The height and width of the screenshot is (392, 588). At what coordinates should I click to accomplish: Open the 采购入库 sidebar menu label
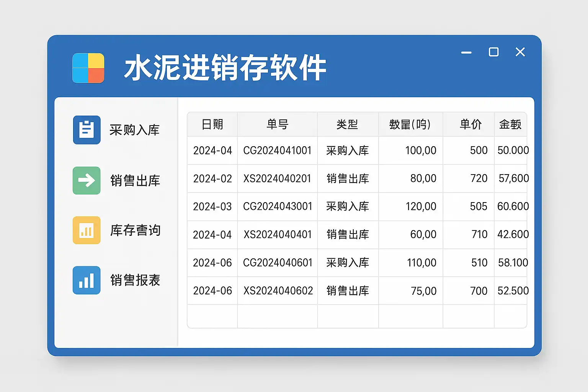click(x=134, y=130)
